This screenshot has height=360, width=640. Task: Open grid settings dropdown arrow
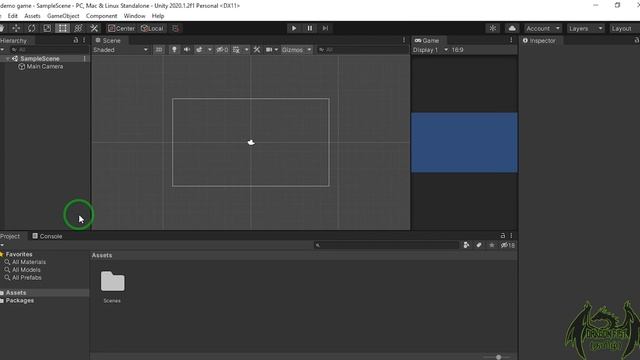point(247,50)
